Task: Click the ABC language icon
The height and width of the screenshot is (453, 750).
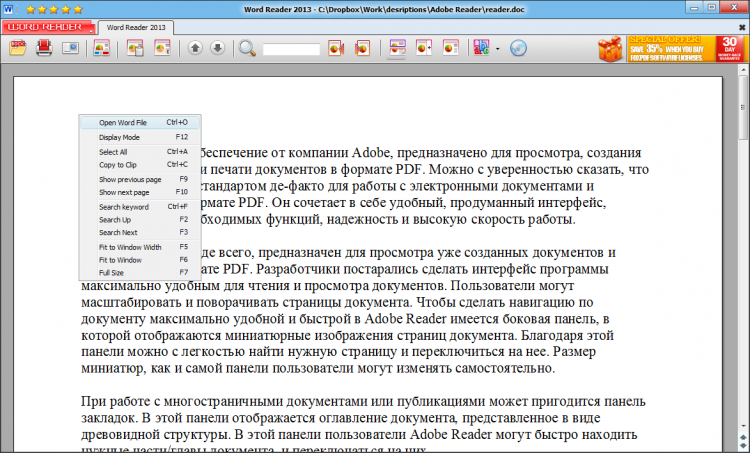Action: pyautogui.click(x=482, y=48)
